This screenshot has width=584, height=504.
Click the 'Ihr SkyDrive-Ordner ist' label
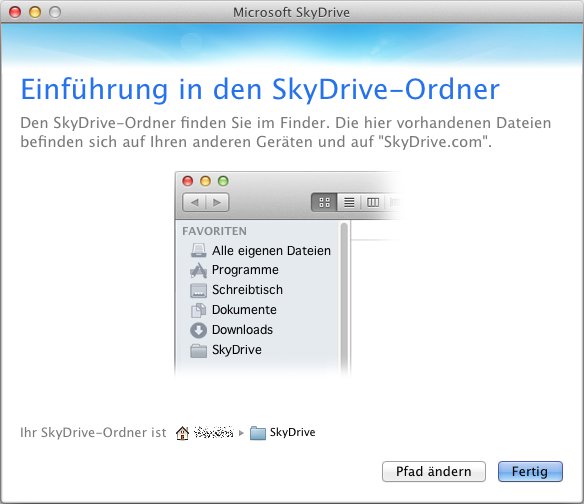click(x=93, y=432)
